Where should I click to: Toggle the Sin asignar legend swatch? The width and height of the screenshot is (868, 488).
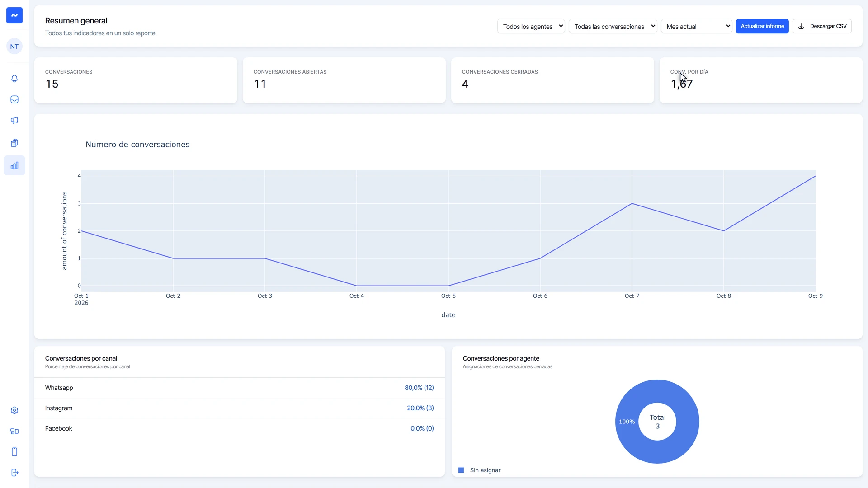(x=461, y=470)
